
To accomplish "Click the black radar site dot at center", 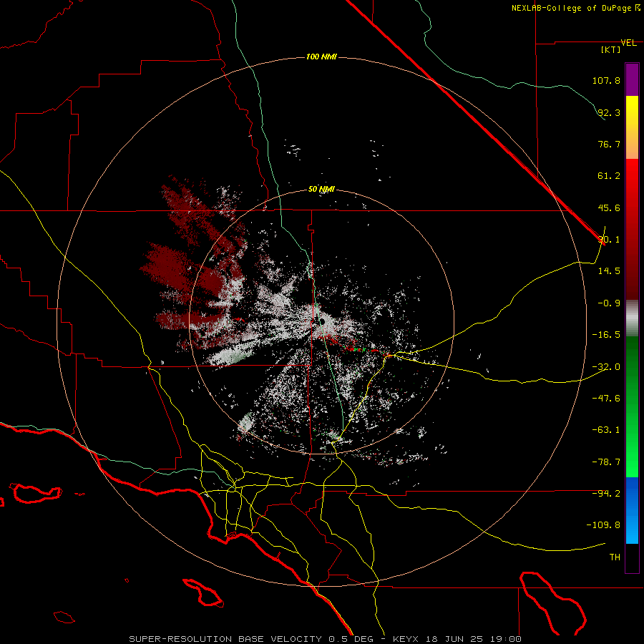I will pyautogui.click(x=322, y=321).
